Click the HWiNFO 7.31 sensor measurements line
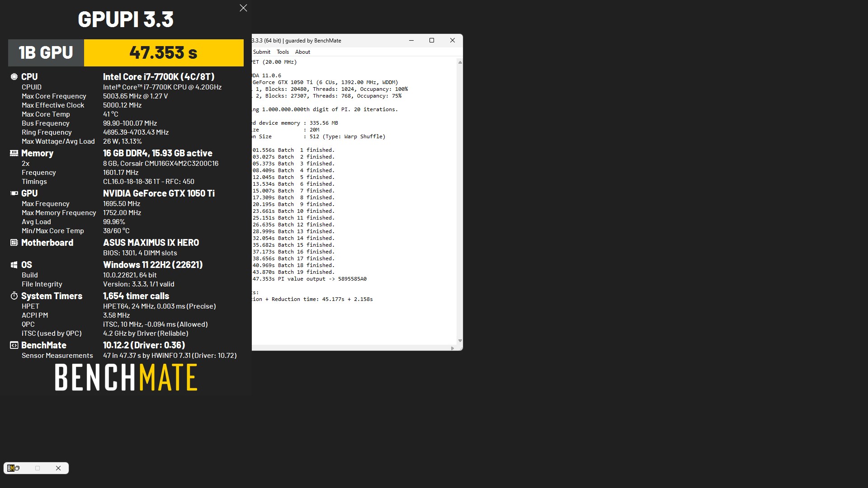Screen dimensions: 868x488 (170, 356)
